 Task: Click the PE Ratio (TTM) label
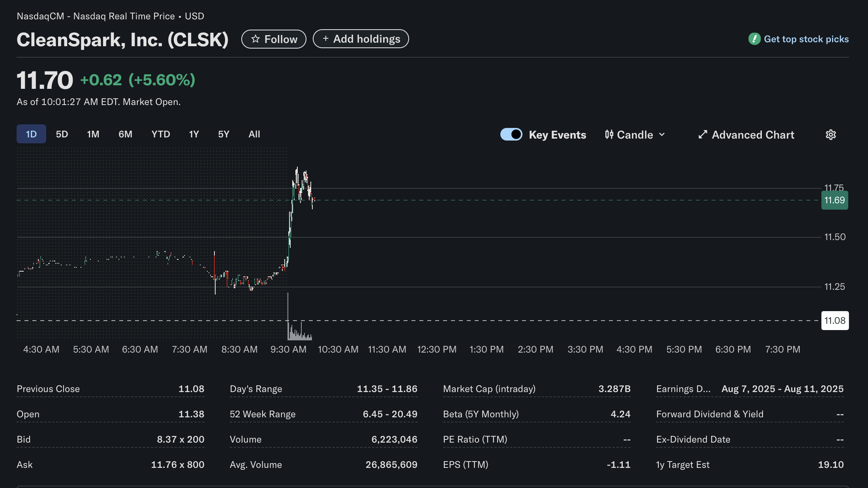tap(475, 439)
